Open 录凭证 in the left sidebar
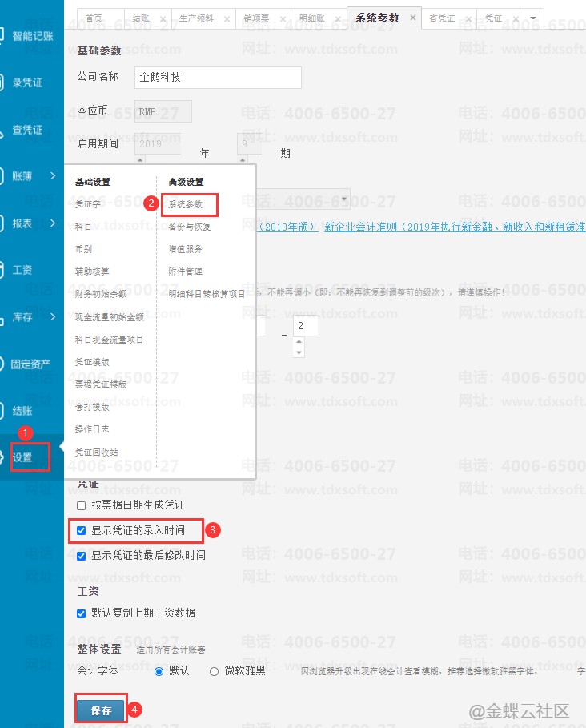Viewport: 586px width, 728px height. tap(27, 82)
